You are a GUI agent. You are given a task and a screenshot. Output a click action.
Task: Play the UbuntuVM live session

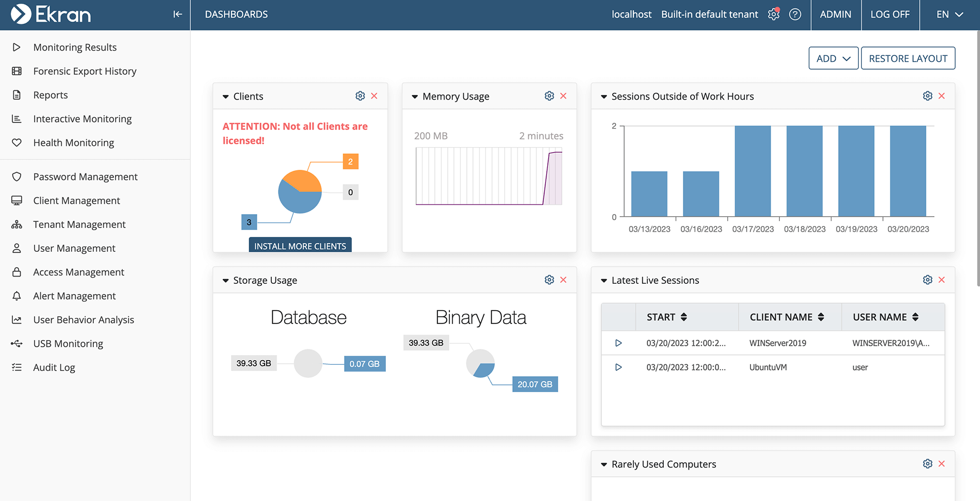click(618, 367)
